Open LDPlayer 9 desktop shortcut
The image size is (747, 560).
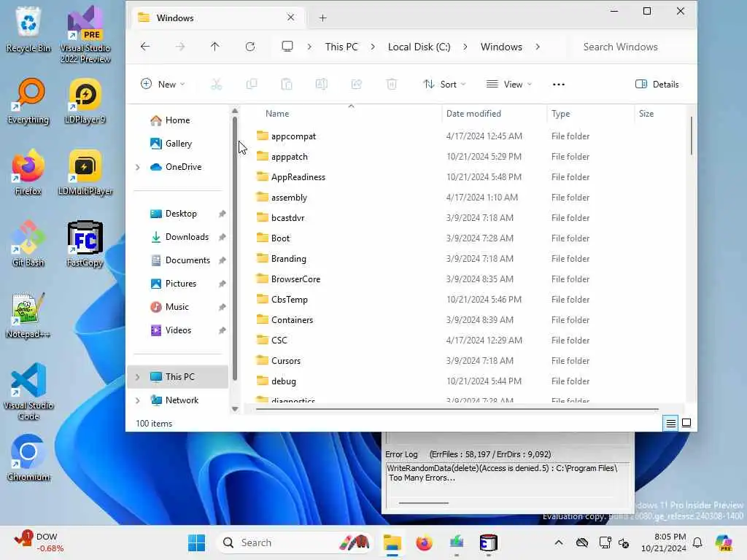click(x=85, y=101)
